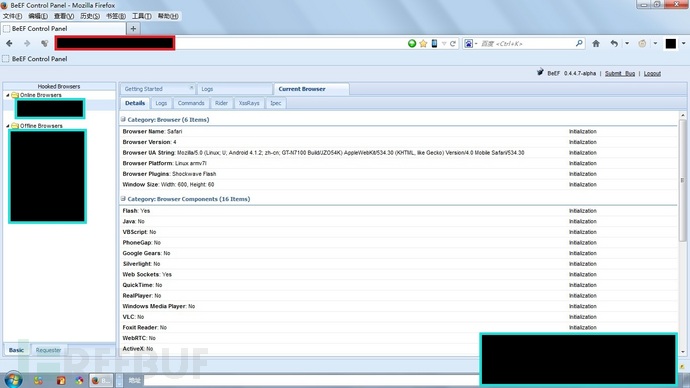Screen dimensions: 690x388
Task: Open the XssRays sub-tab
Action: (x=249, y=103)
